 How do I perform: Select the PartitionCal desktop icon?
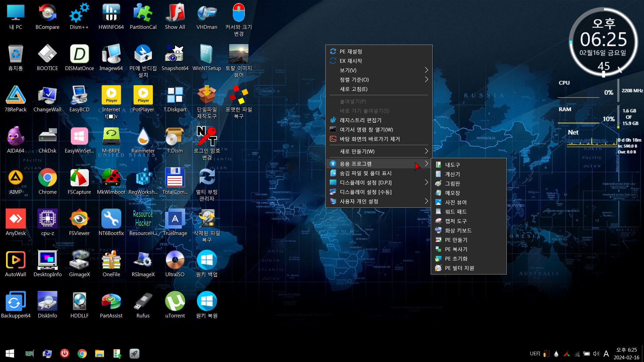click(143, 17)
